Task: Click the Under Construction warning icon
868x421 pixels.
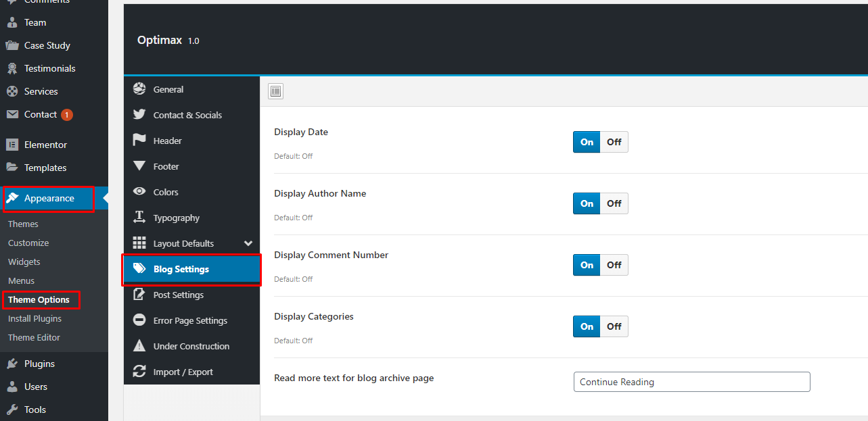Action: pyautogui.click(x=139, y=346)
